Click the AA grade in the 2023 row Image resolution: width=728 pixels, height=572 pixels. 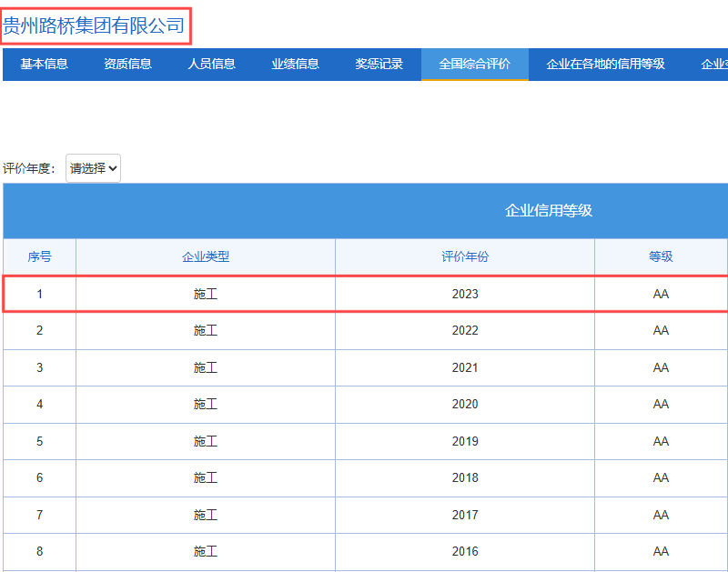pos(662,294)
